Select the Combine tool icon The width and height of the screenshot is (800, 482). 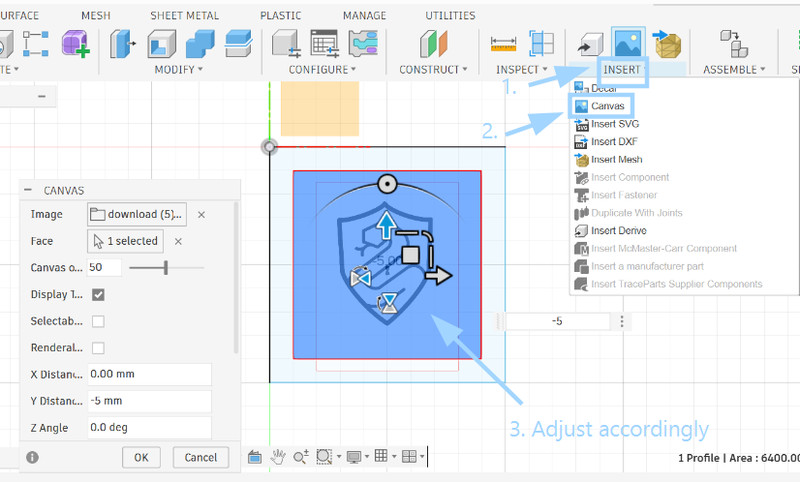(x=201, y=43)
